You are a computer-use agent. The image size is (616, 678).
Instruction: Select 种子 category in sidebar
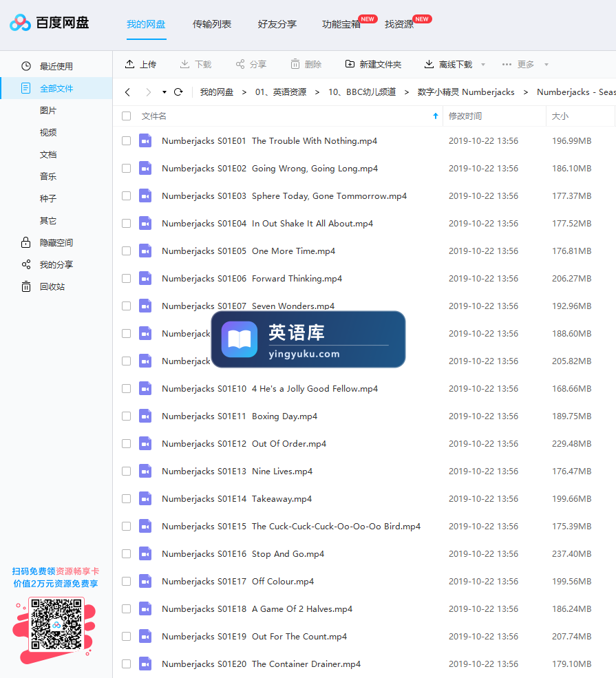[x=48, y=198]
